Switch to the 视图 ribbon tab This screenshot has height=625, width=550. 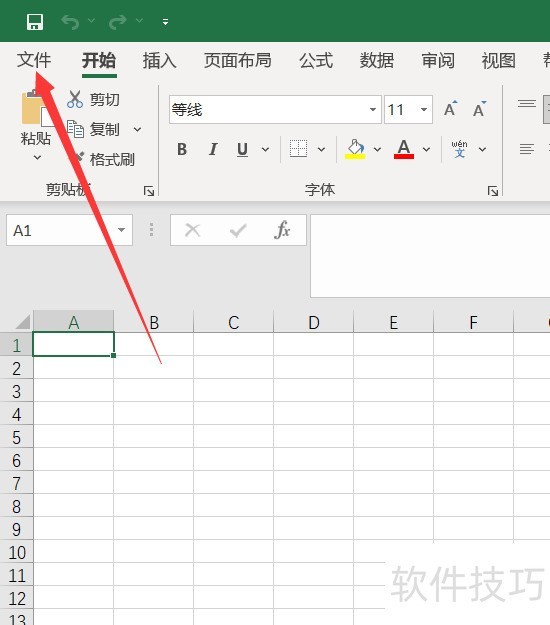(499, 61)
